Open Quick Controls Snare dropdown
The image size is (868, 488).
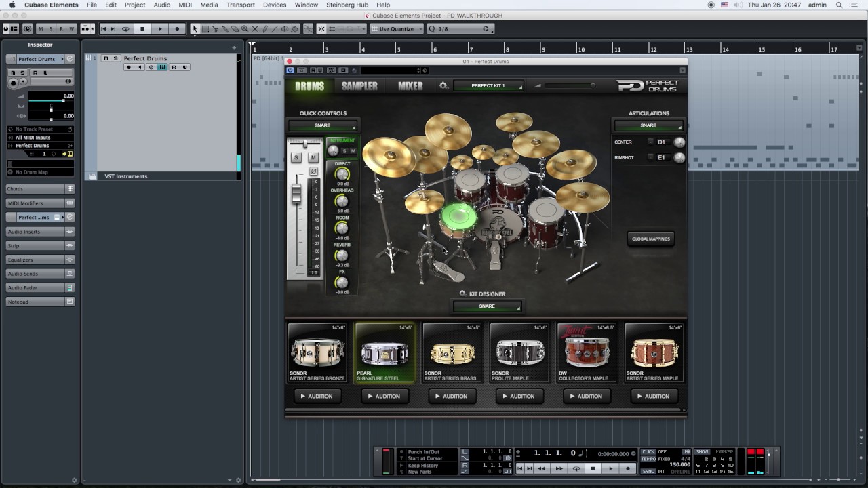click(323, 125)
